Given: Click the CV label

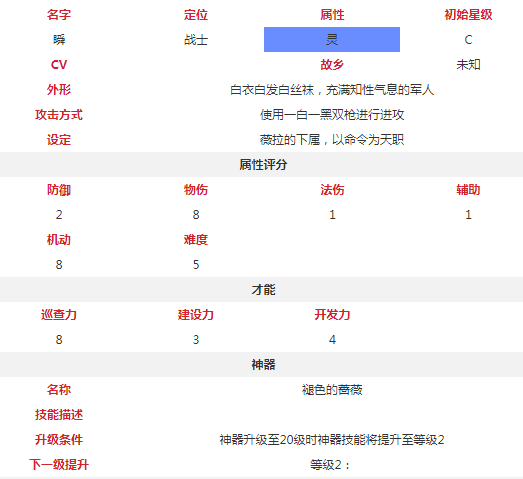Looking at the screenshot, I should tap(59, 65).
